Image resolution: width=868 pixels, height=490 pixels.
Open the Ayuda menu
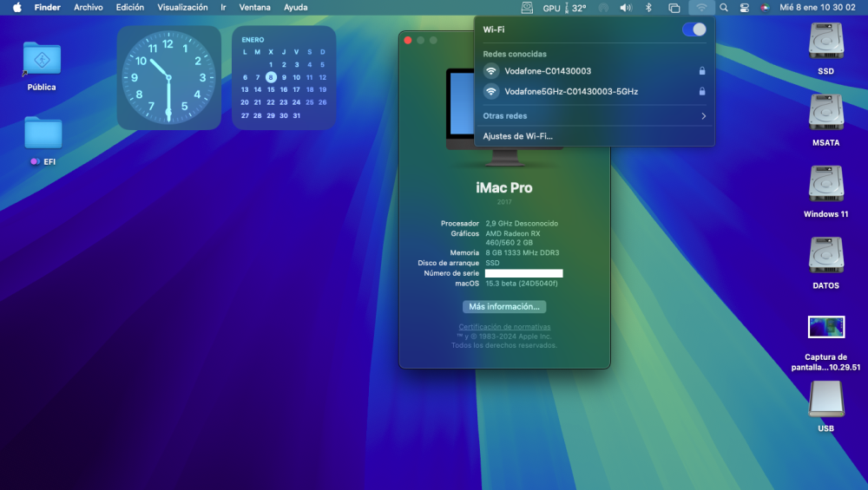[296, 8]
